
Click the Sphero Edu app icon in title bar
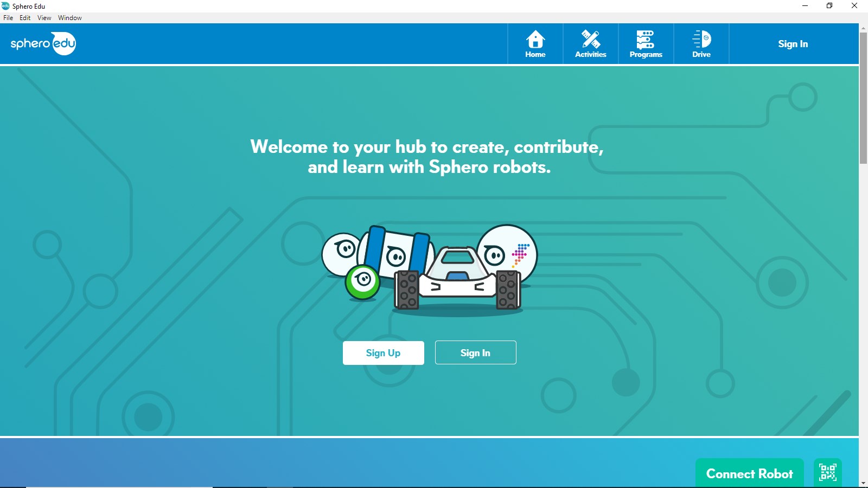point(5,6)
